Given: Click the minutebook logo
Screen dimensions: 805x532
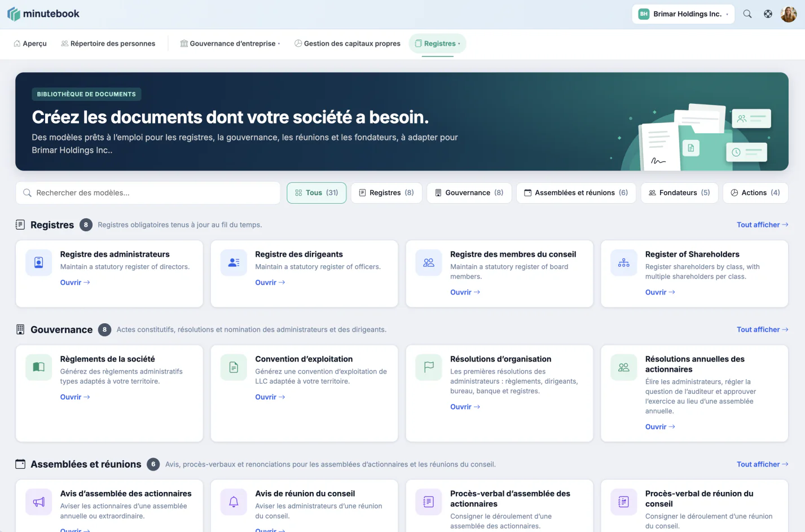Looking at the screenshot, I should pyautogui.click(x=43, y=14).
